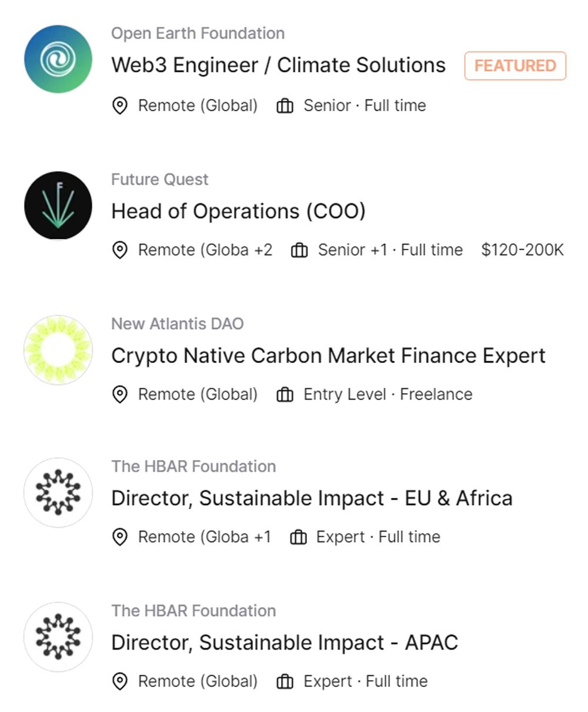Click the $120-200K salary label
This screenshot has width=588, height=712.
(x=522, y=250)
